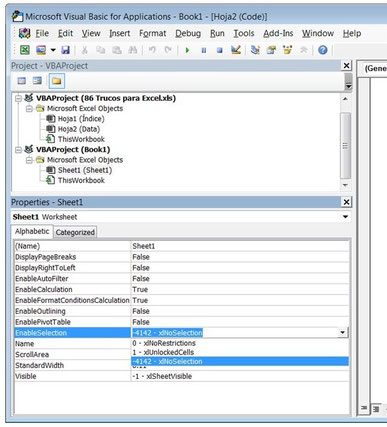
Task: Click the DisplayPageBreaks False value
Action: 240,257
